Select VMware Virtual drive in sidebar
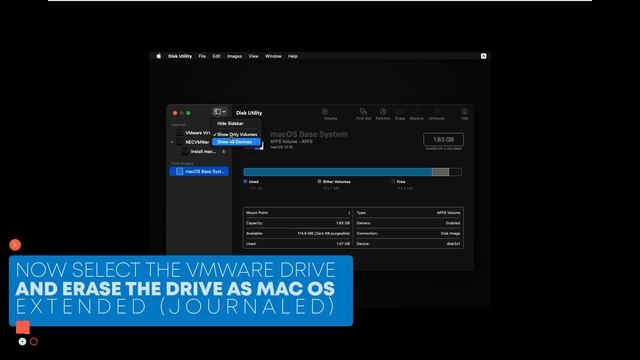This screenshot has height=360, width=640. (x=193, y=133)
